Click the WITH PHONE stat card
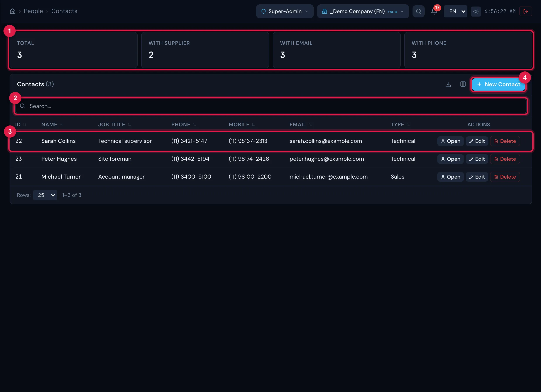The image size is (541, 392). click(468, 50)
